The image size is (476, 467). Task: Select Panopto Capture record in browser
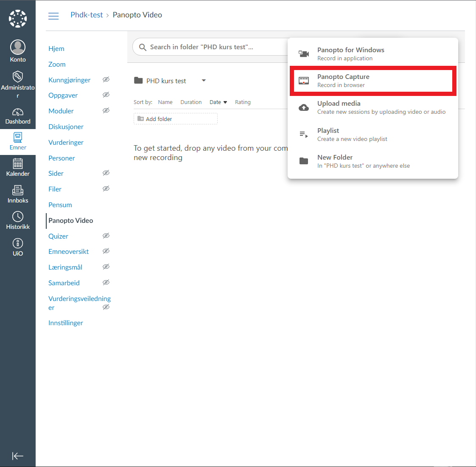click(x=373, y=81)
